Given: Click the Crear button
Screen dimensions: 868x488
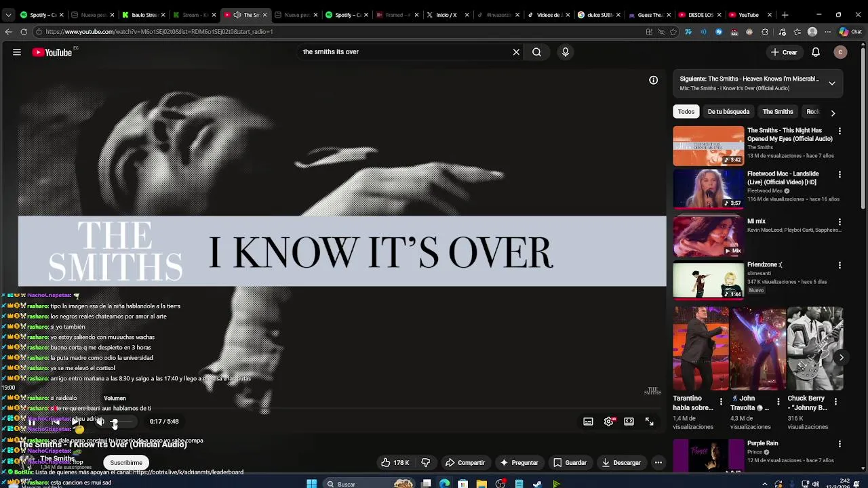Looking at the screenshot, I should tap(784, 52).
